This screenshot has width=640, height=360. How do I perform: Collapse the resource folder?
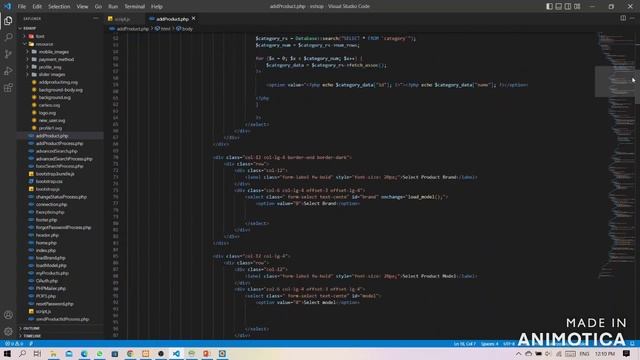pos(44,44)
